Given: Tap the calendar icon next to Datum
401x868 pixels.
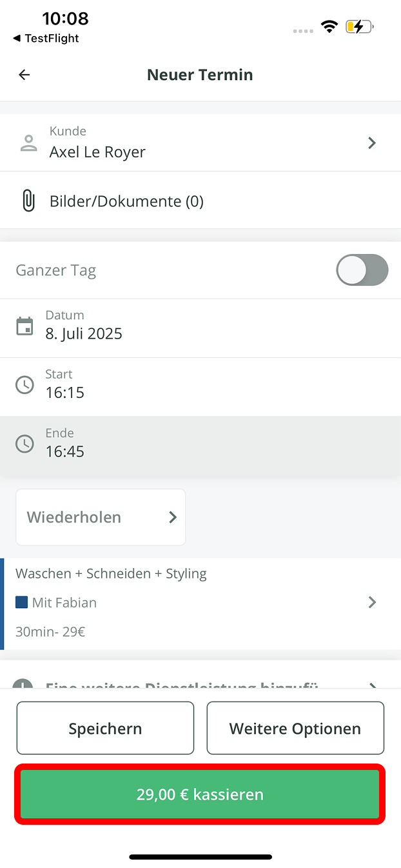Looking at the screenshot, I should click(24, 326).
